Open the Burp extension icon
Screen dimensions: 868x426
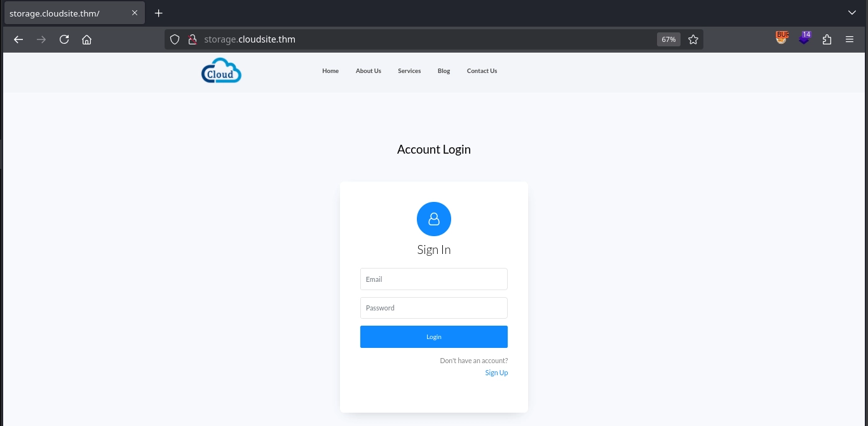[782, 39]
